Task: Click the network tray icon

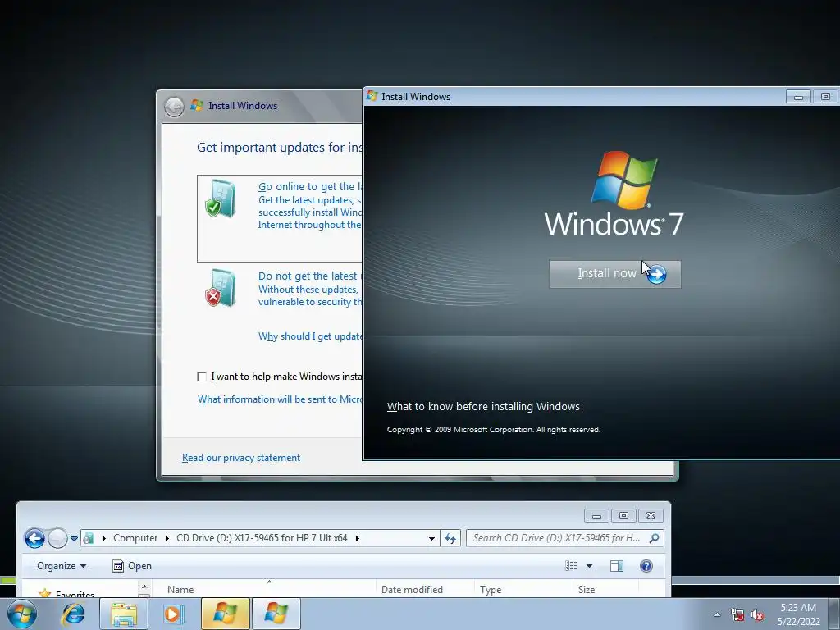Action: coord(737,615)
